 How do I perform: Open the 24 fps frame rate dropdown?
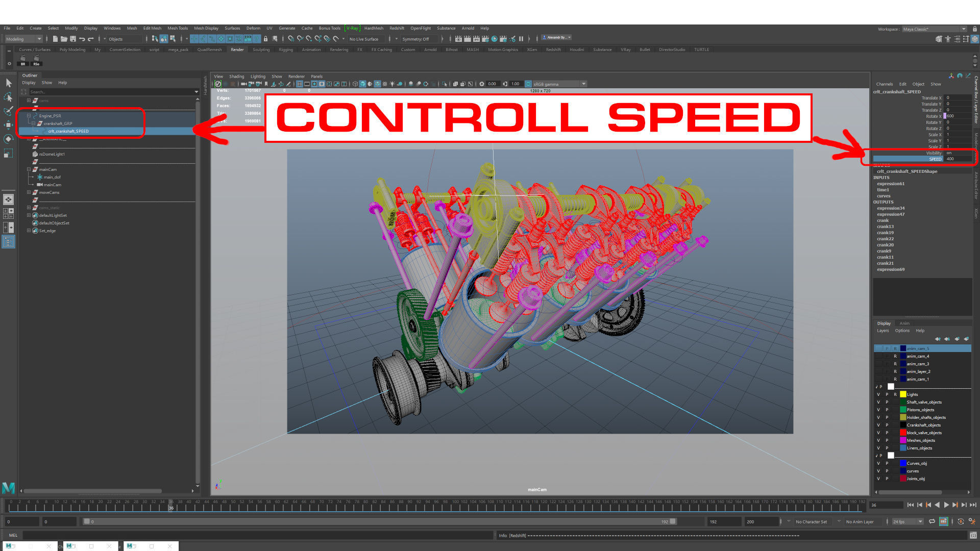pos(908,521)
